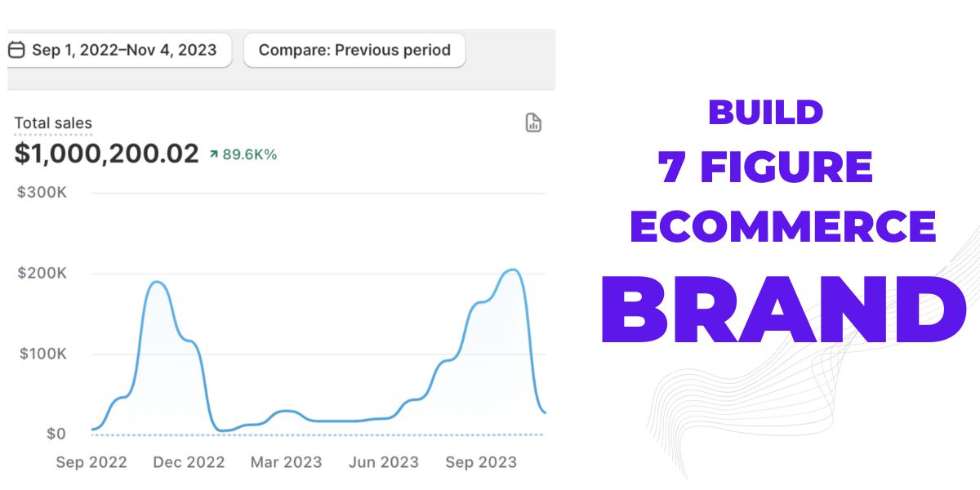Select the Mar 2023 x-axis marker
980x490 pixels.
tap(286, 462)
